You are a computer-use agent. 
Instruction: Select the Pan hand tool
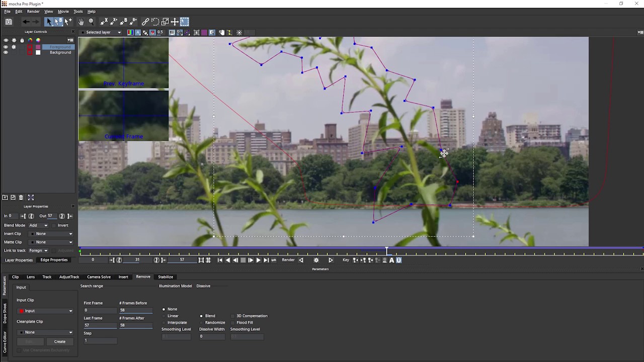click(81, 22)
